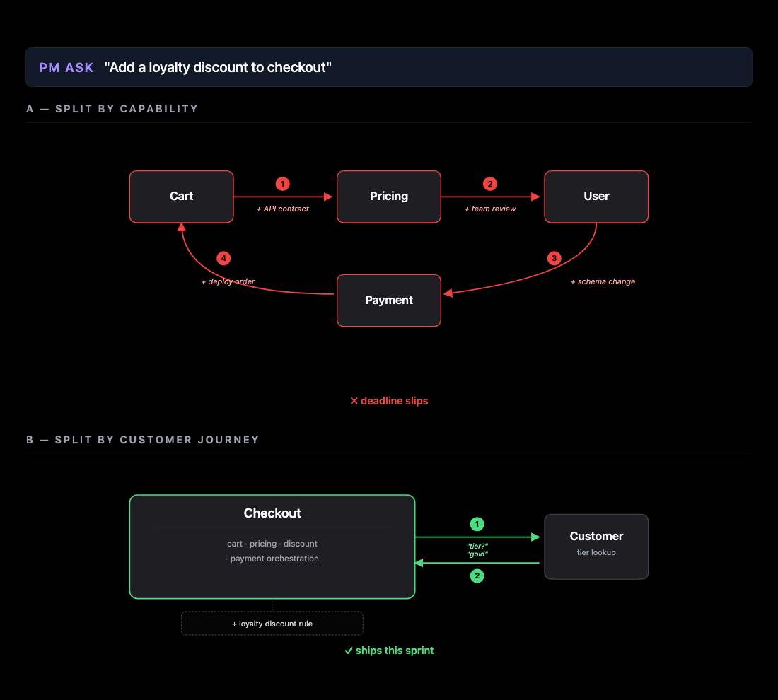The image size is (778, 700).
Task: Click the "· payment orchestration" line
Action: pos(272,559)
